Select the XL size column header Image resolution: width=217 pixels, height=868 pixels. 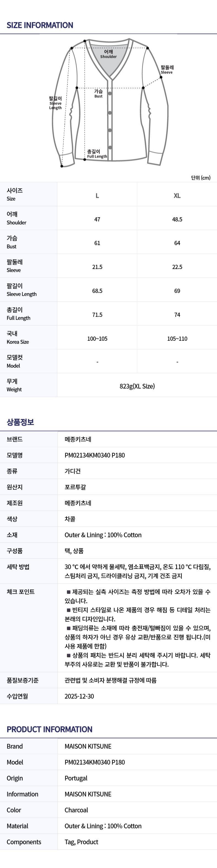coord(177,196)
